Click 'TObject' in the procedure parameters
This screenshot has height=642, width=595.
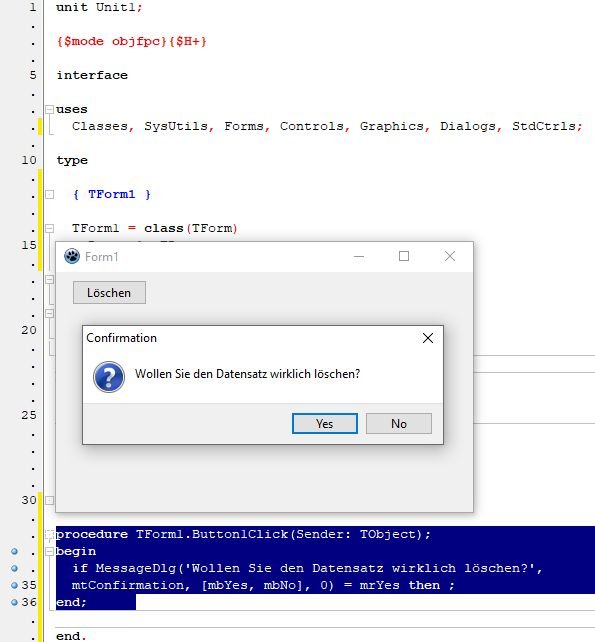point(388,534)
